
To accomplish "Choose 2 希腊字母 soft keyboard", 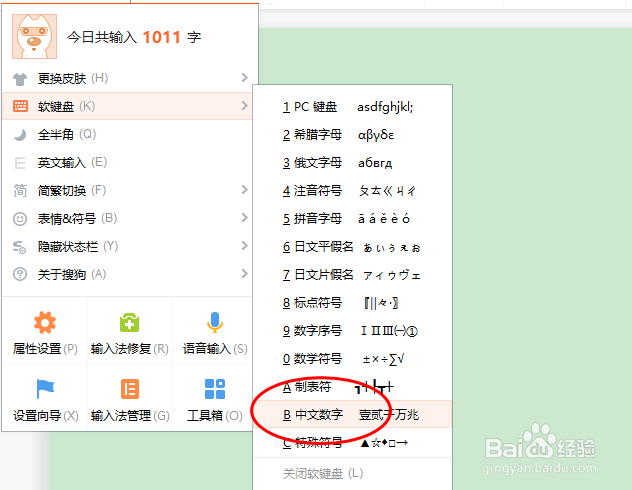I will [353, 135].
